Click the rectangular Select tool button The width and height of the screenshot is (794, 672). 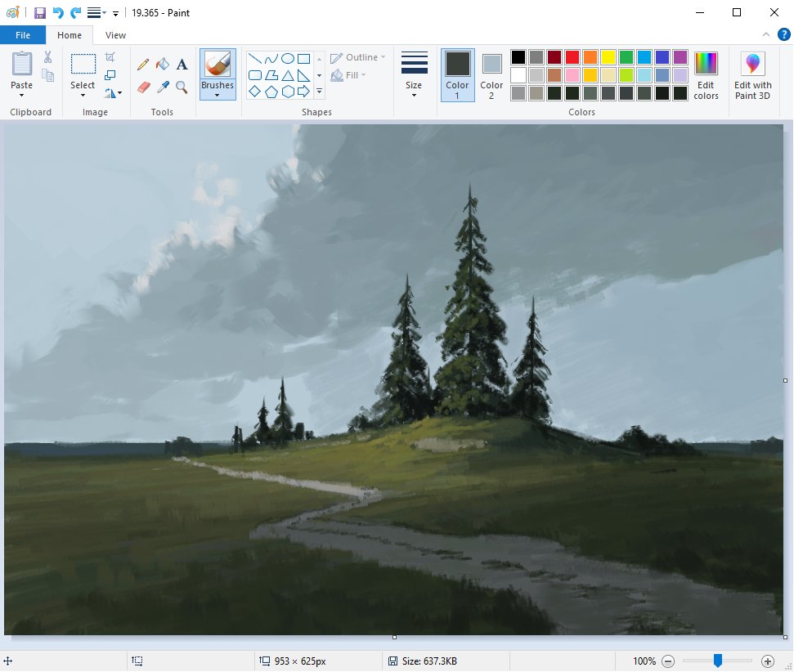tap(83, 65)
